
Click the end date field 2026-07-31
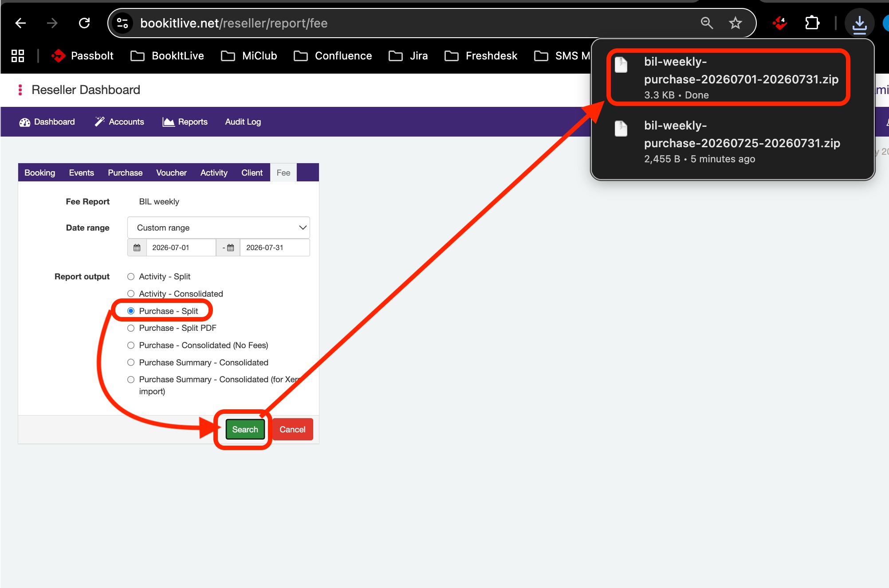pyautogui.click(x=275, y=247)
